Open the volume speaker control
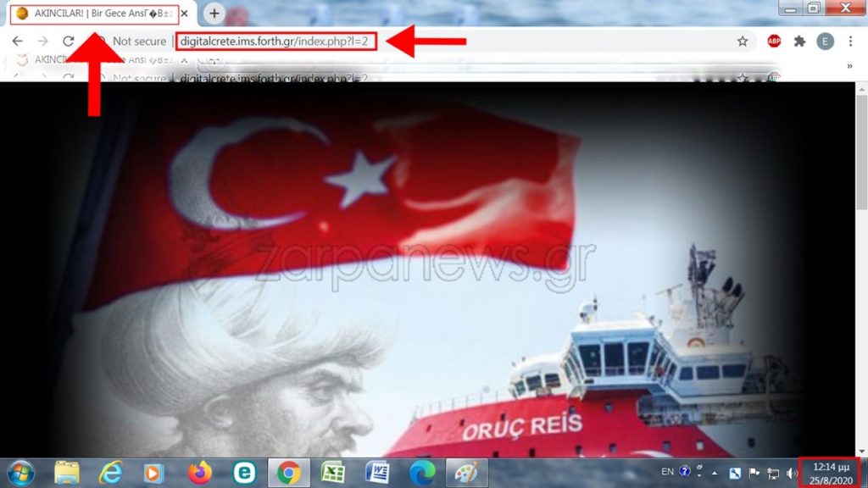This screenshot has height=488, width=868. (792, 474)
